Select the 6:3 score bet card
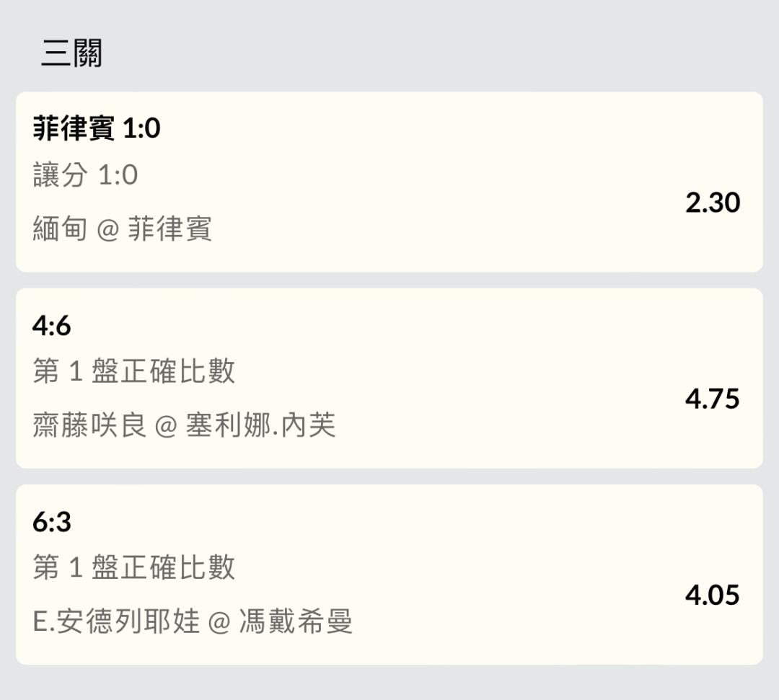 [389, 575]
